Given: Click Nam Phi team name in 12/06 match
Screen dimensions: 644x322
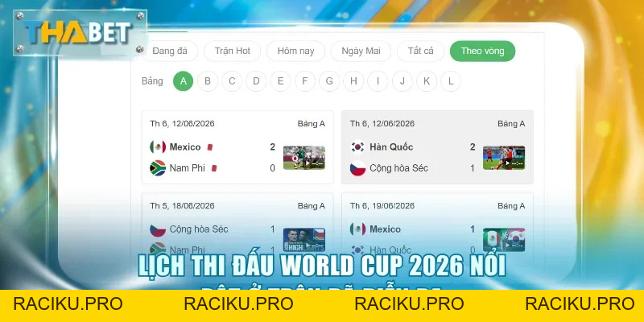Looking at the screenshot, I should 188,168.
